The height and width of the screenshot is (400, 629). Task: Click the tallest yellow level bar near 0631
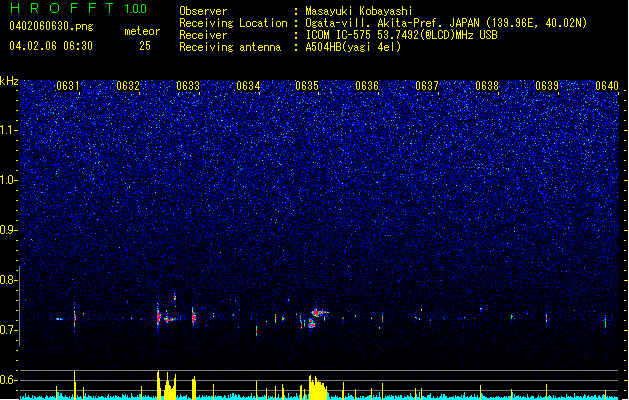pyautogui.click(x=75, y=385)
